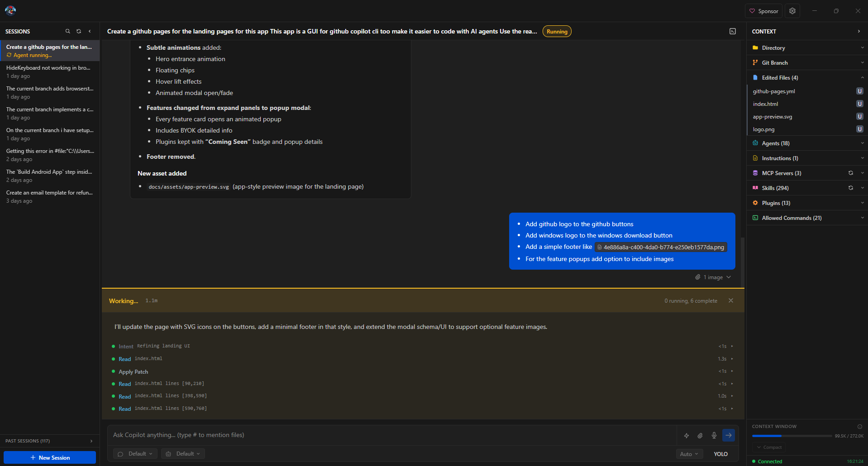Open session 'The current branch adds browserst...'

pos(50,92)
